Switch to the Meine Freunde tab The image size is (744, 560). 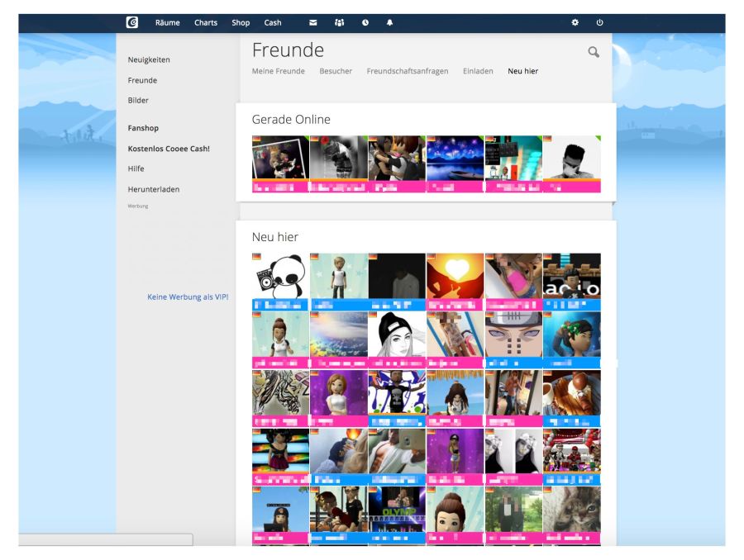tap(278, 71)
